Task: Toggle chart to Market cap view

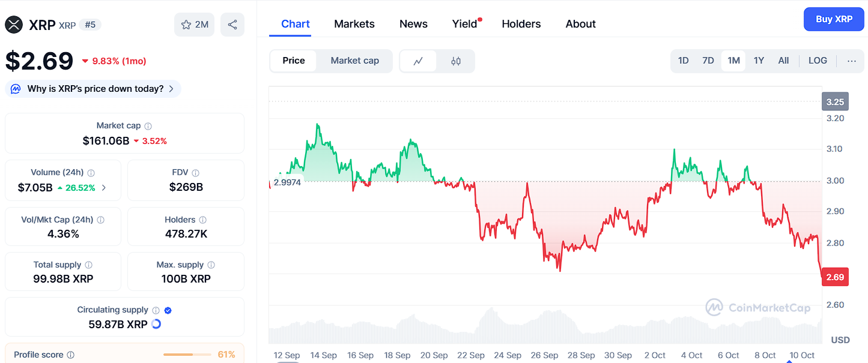Action: click(354, 61)
